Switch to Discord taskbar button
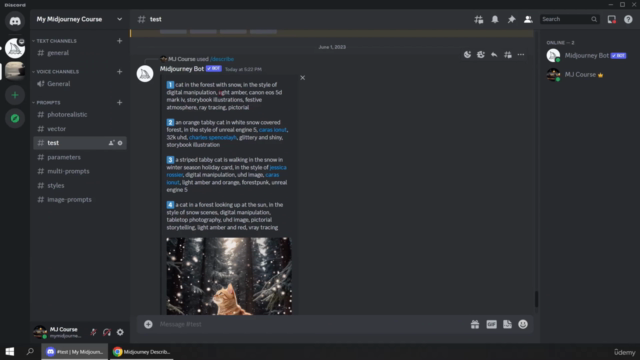Screen dimensions: 640x360 [75, 351]
